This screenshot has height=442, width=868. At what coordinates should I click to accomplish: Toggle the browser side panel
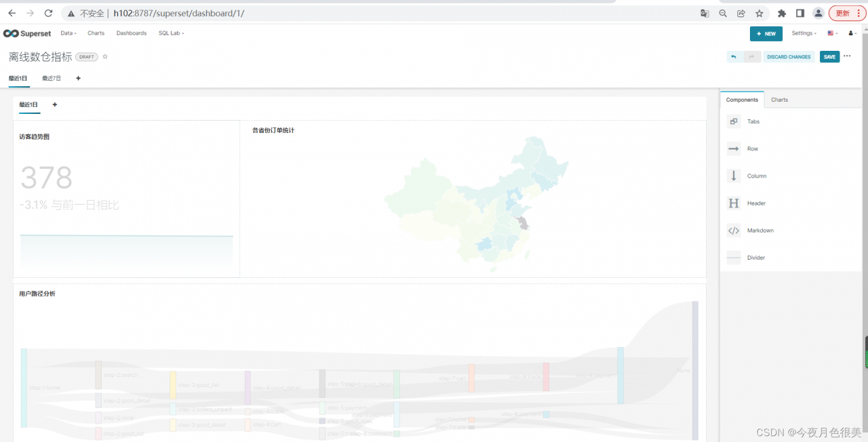pyautogui.click(x=800, y=13)
